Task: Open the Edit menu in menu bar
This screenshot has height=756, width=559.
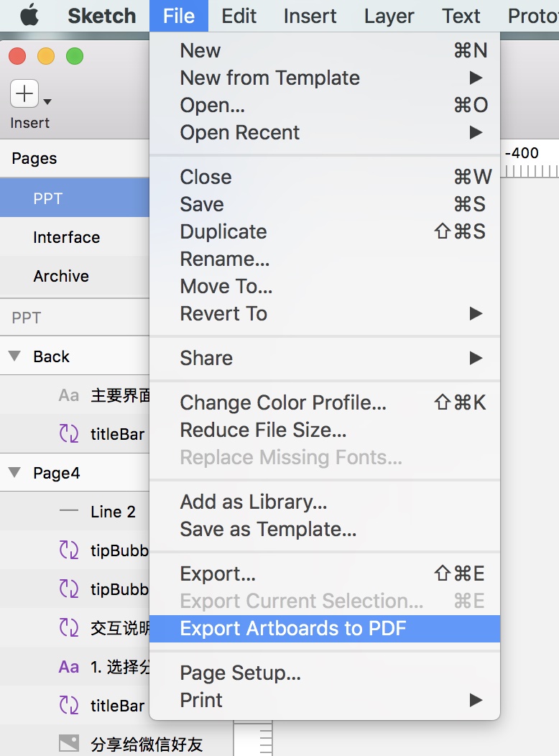Action: [x=239, y=16]
